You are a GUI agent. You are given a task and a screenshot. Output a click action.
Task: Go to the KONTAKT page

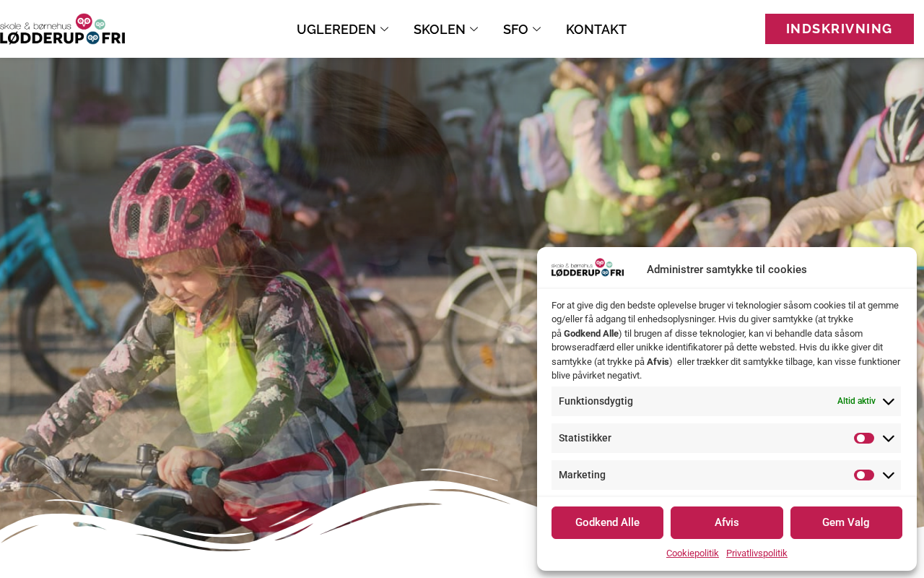point(596,30)
